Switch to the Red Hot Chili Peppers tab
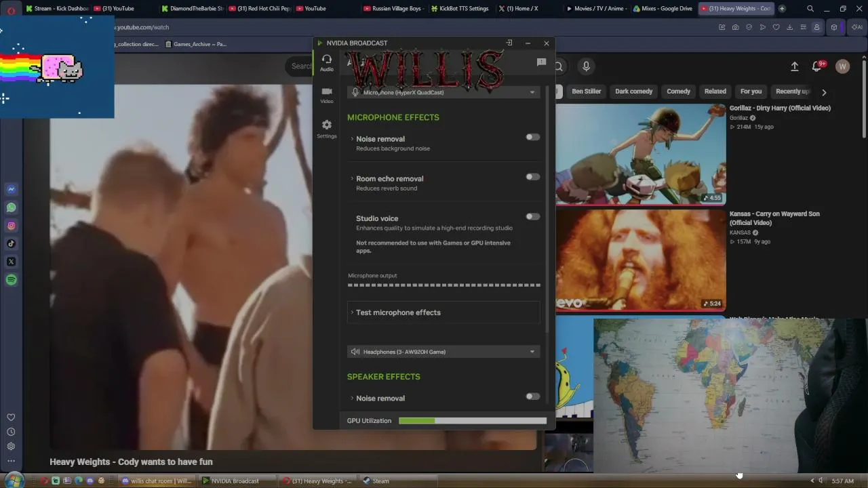868x488 pixels. [259, 9]
